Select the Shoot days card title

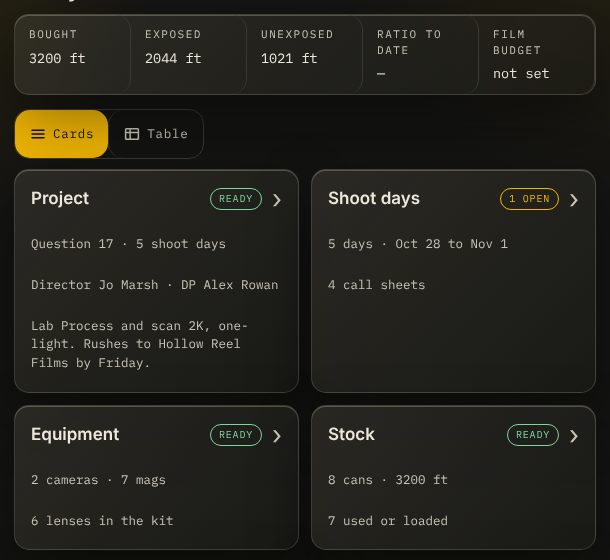(x=374, y=198)
